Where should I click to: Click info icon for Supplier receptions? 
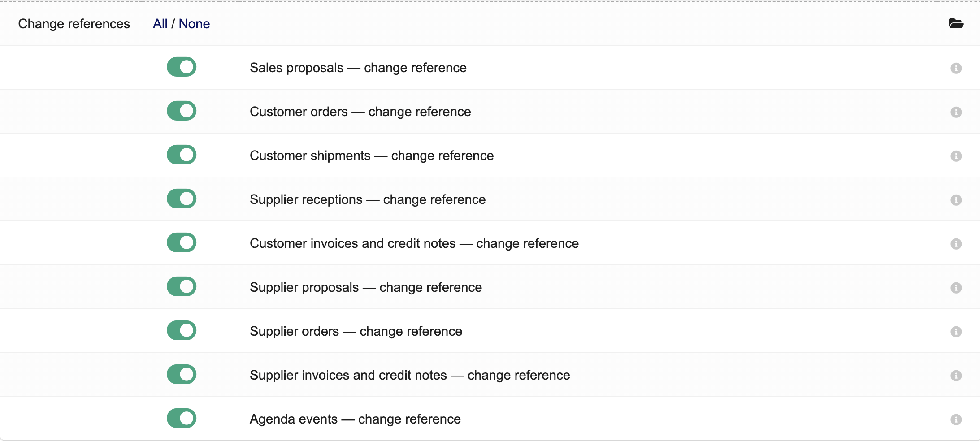click(956, 200)
